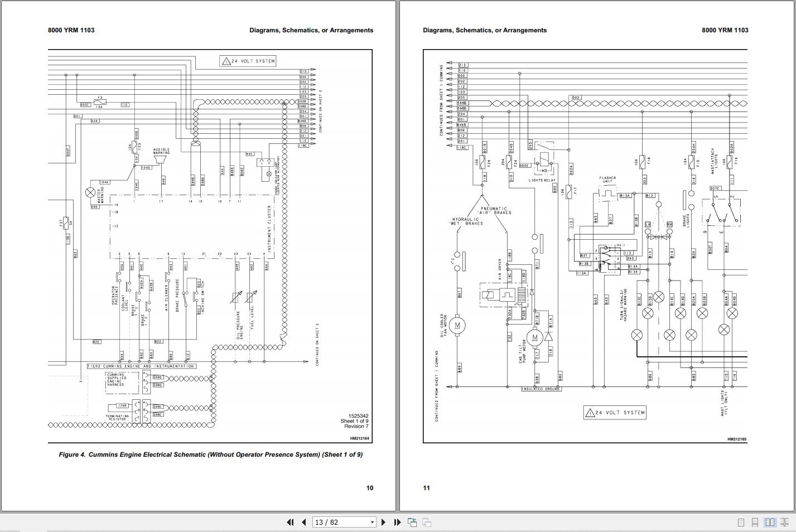
Task: Click the HM212165 drawing number
Action: coord(737,439)
